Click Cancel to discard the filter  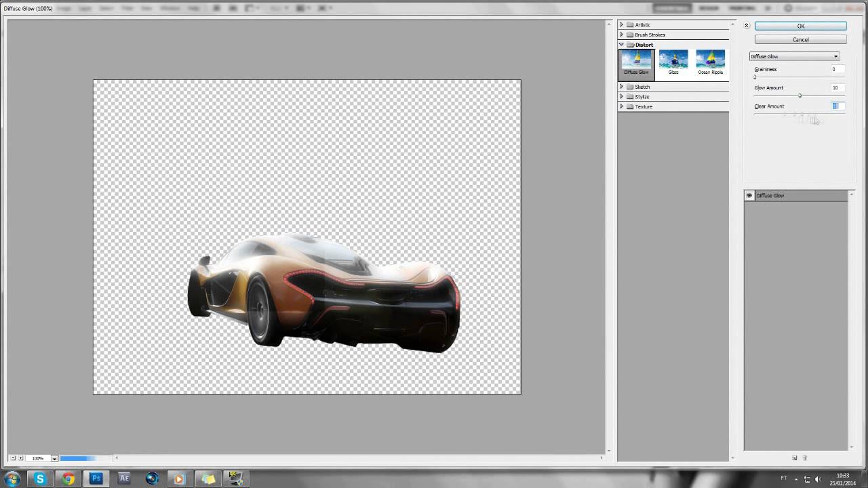tap(800, 39)
